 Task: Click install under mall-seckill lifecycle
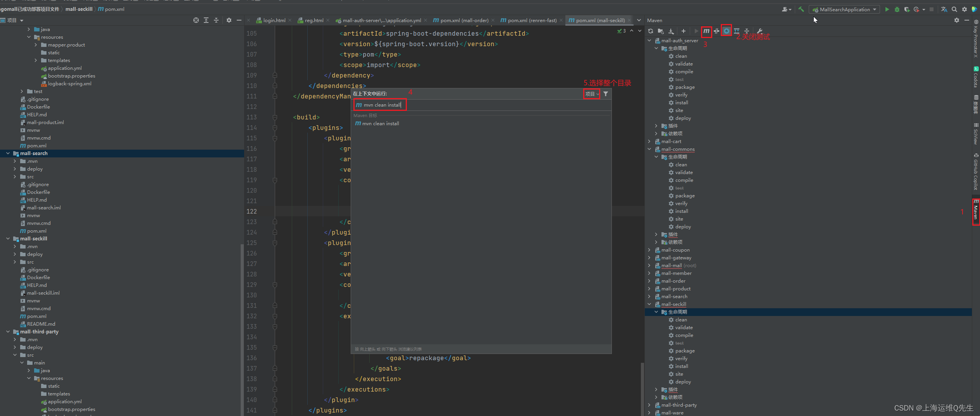[x=682, y=366]
